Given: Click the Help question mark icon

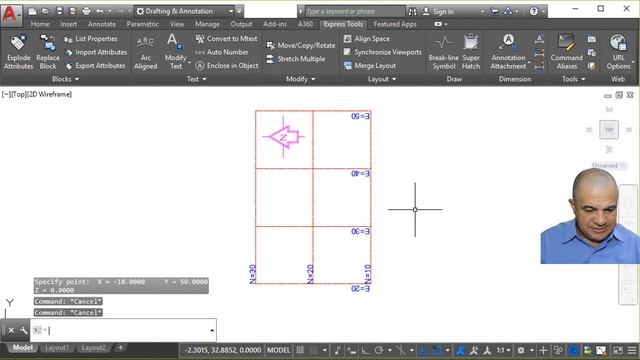Looking at the screenshot, I should click(x=533, y=11).
